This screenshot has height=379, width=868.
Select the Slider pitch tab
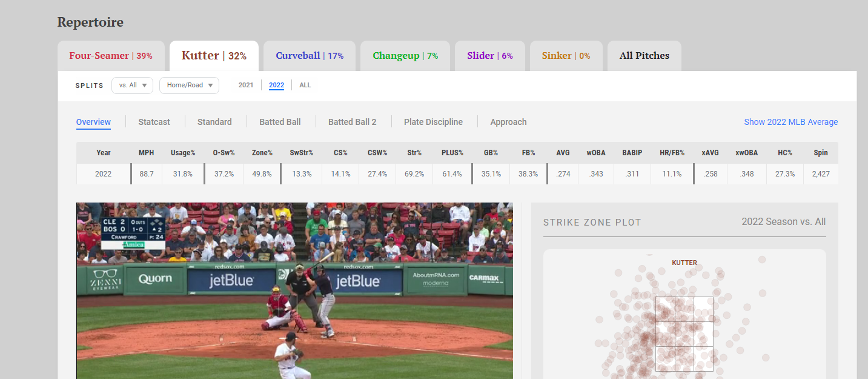(490, 56)
